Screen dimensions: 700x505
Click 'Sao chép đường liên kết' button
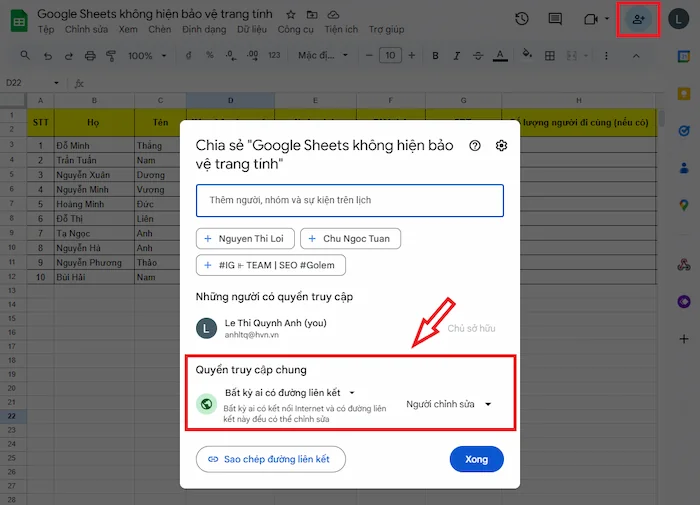click(270, 459)
